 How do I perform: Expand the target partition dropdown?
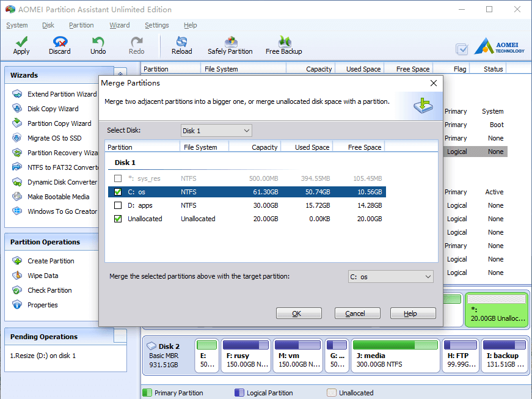390,277
